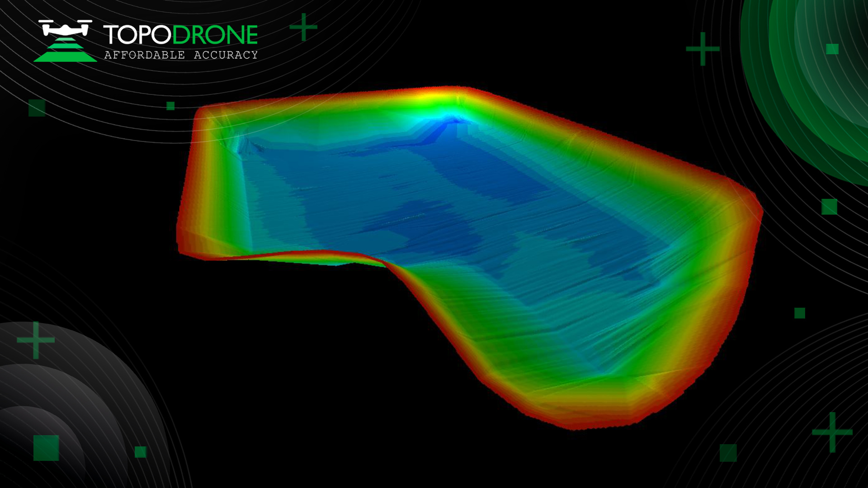Click the green plus sign beside TOPODRONE logo
Screen dimensions: 868x488
click(303, 27)
